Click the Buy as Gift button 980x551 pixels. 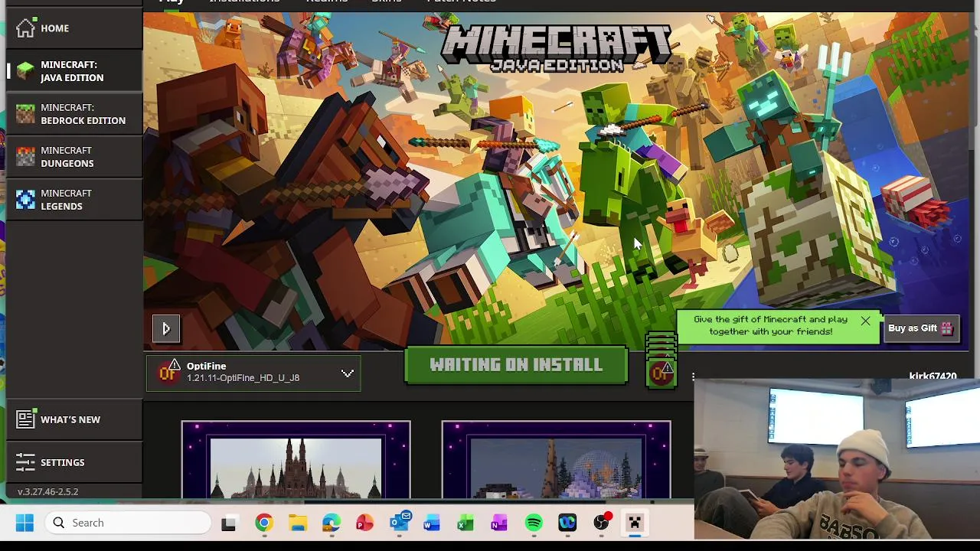coord(920,328)
